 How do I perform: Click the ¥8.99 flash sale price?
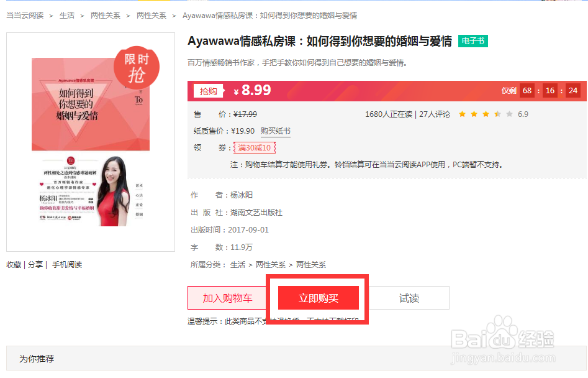(252, 91)
